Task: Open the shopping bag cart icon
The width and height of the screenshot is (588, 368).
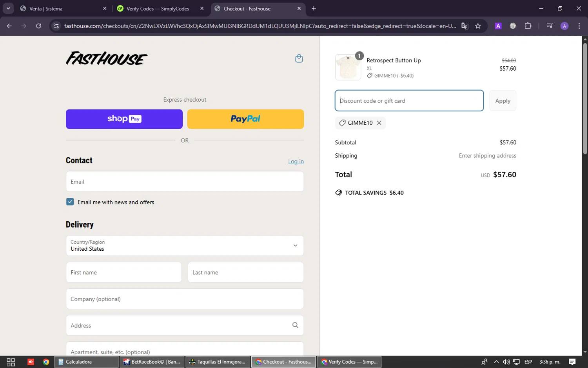Action: coord(299,58)
